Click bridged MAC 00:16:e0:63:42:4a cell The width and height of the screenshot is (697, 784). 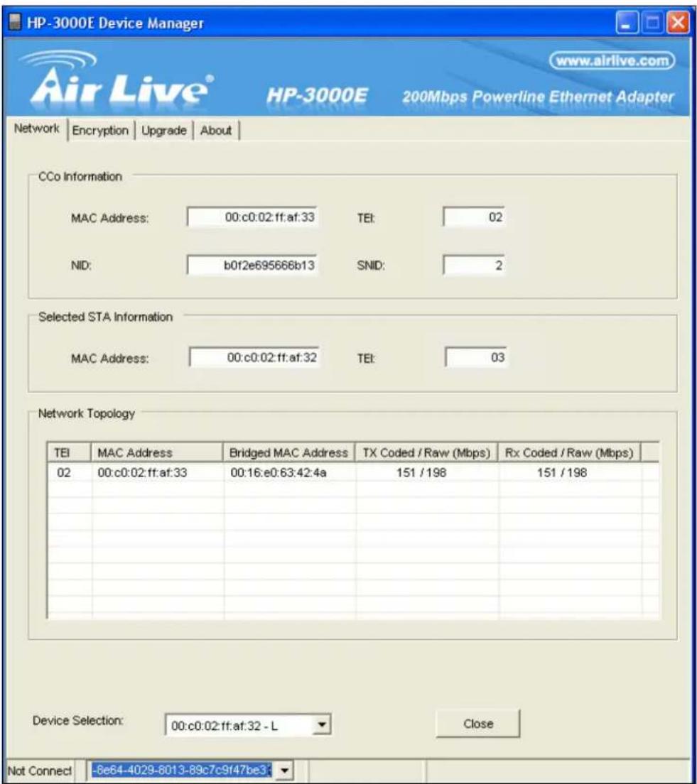coord(279,472)
